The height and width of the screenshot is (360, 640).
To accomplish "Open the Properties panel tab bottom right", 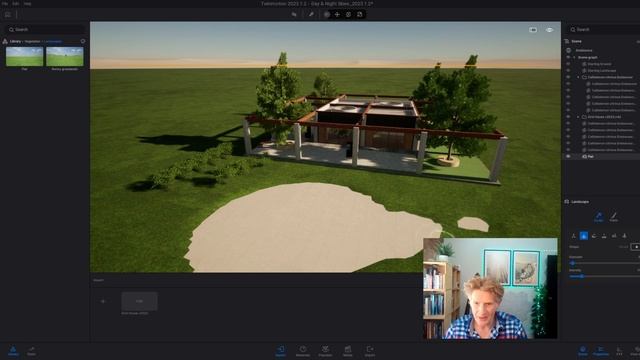I will (x=601, y=351).
